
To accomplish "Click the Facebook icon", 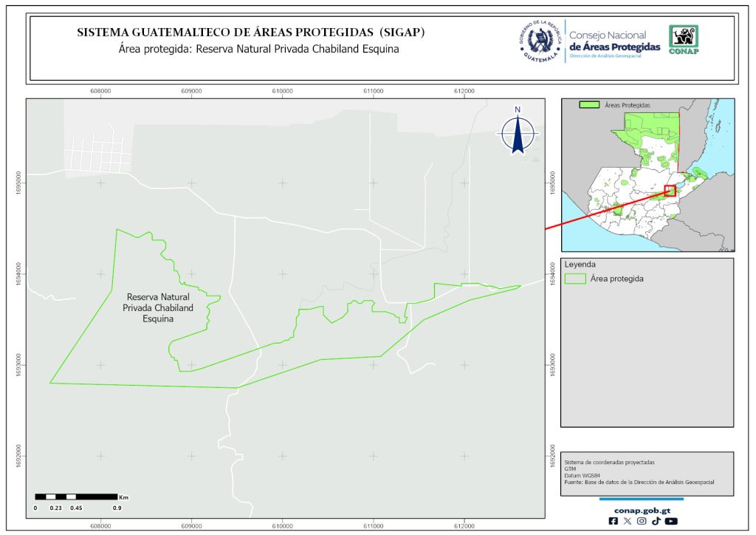I will [614, 521].
